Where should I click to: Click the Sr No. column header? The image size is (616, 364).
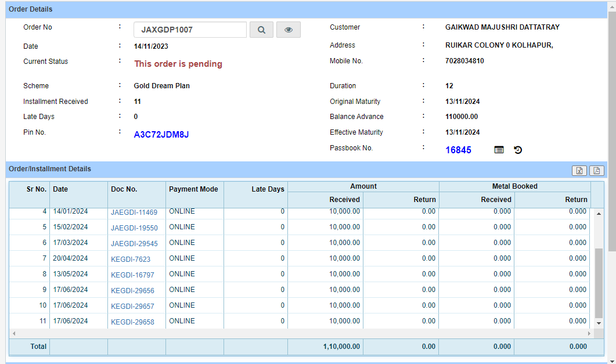30,194
